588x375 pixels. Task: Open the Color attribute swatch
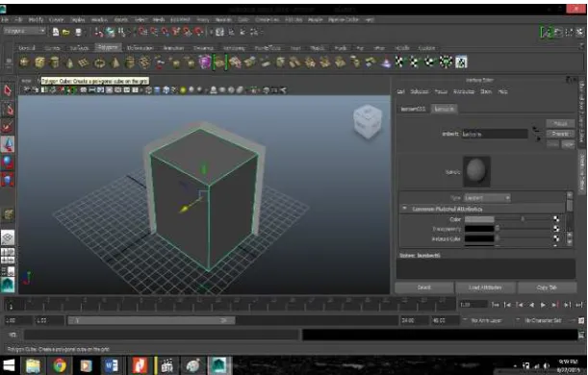click(x=479, y=219)
